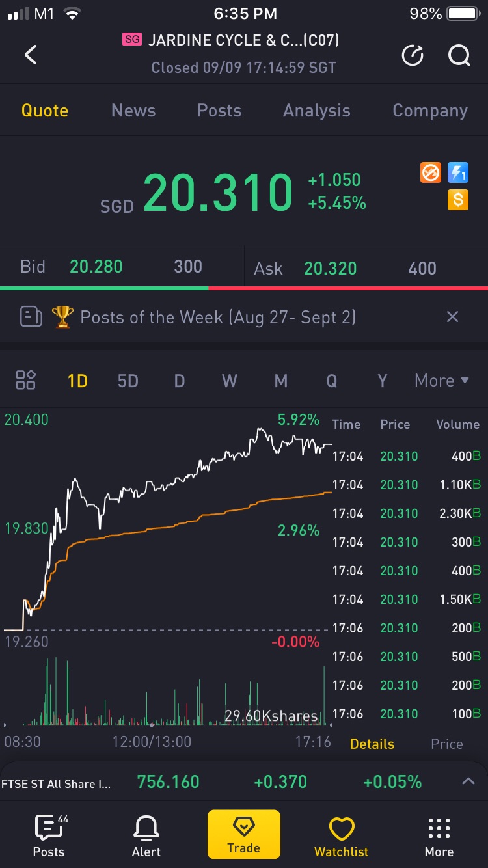Tap the volume bars chart

167,691
